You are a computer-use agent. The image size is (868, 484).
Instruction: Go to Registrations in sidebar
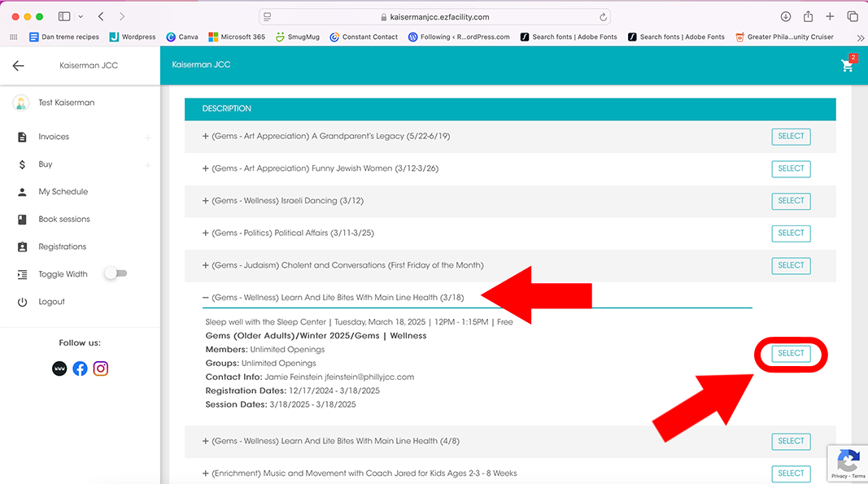pos(62,246)
